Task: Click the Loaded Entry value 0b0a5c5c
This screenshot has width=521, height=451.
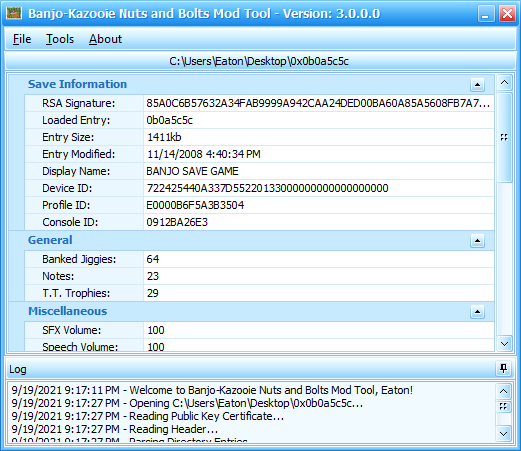Action: click(319, 120)
